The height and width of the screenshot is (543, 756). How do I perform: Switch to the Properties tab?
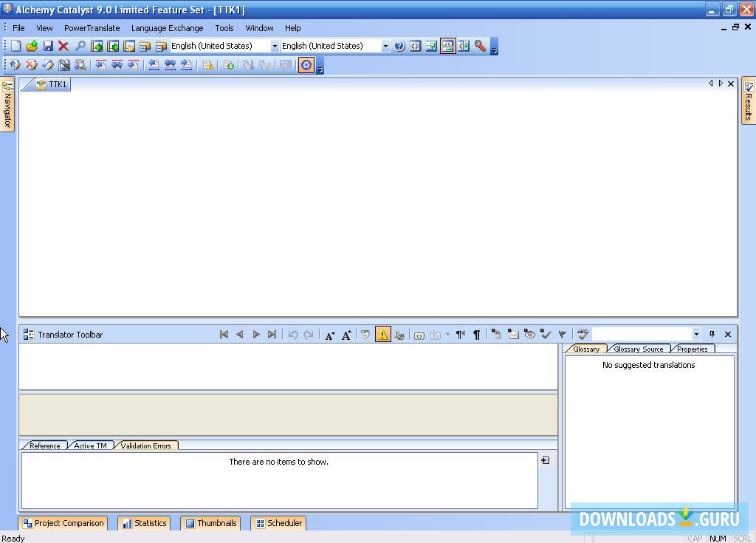click(692, 349)
